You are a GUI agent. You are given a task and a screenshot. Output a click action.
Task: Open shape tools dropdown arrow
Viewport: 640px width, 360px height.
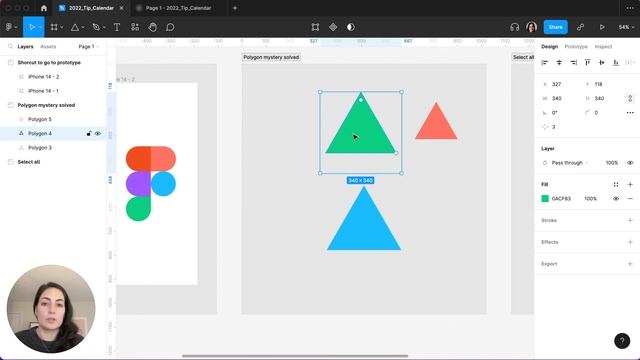tap(83, 27)
